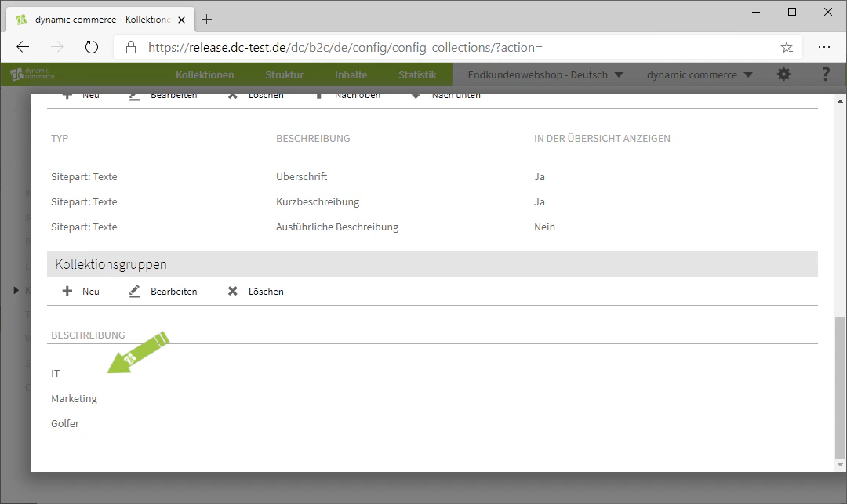The width and height of the screenshot is (847, 504).
Task: Open a new browser tab
Action: coord(206,20)
